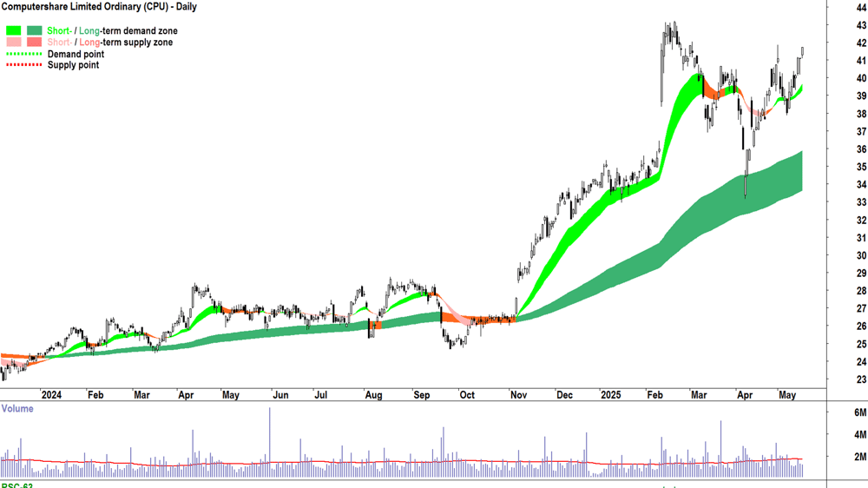Screen dimensions: 868x488
Task: Click the price level 30 on the right axis
Action: click(861, 255)
